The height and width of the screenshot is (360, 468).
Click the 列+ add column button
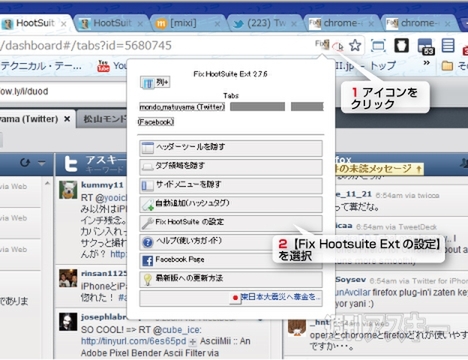coord(155,82)
